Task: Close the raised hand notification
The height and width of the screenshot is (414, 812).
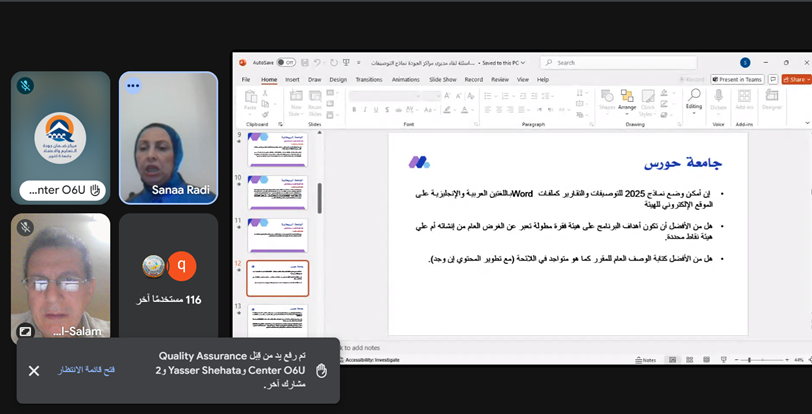Action: tap(34, 371)
